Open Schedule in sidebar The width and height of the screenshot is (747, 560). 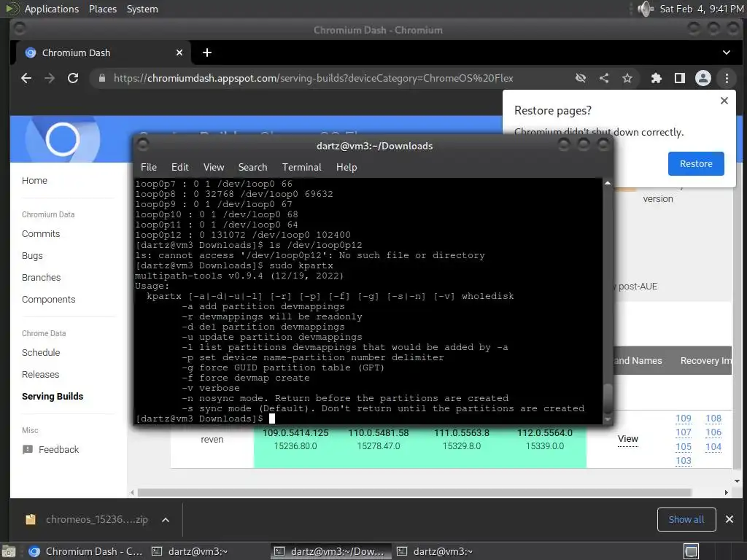(41, 353)
